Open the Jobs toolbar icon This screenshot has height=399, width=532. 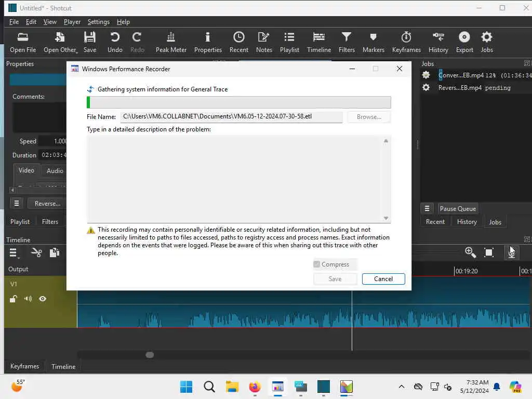[x=486, y=42]
